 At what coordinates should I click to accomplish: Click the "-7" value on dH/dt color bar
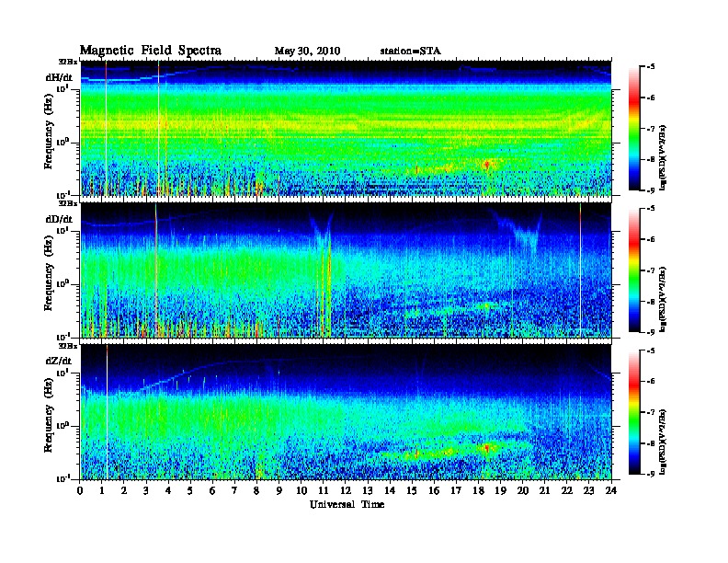(651, 129)
